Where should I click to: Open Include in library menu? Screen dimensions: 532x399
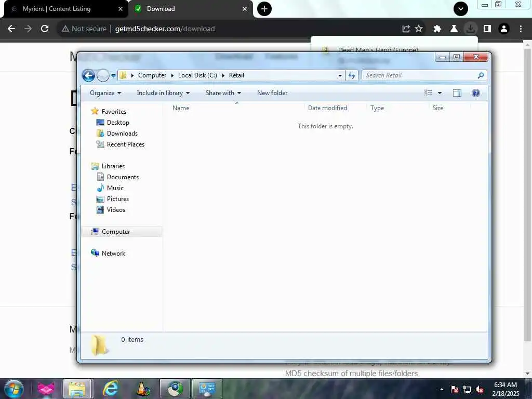click(163, 93)
